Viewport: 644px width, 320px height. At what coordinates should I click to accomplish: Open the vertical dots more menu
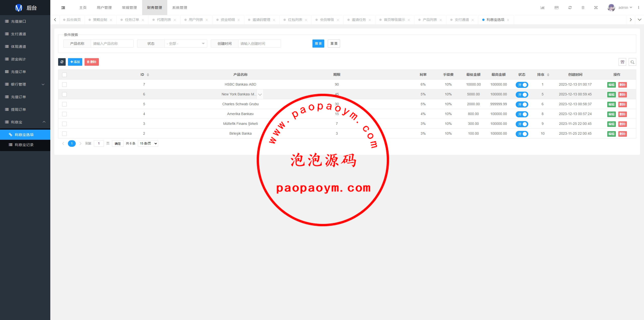pyautogui.click(x=638, y=8)
